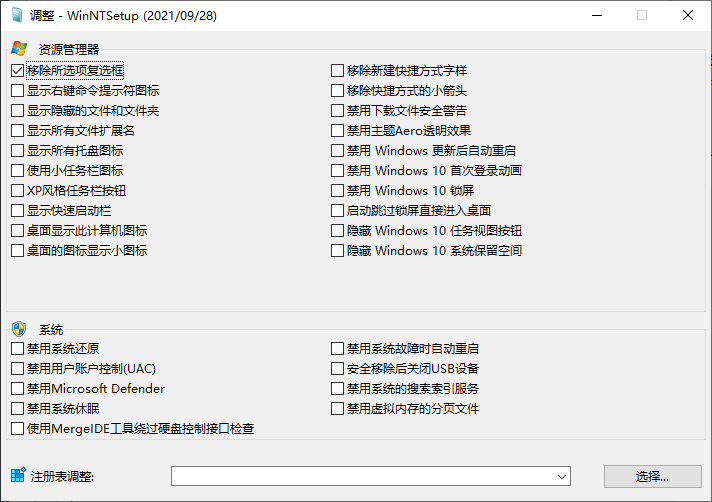Image resolution: width=712 pixels, height=502 pixels.
Task: Click the 选择... button
Action: pos(653,476)
